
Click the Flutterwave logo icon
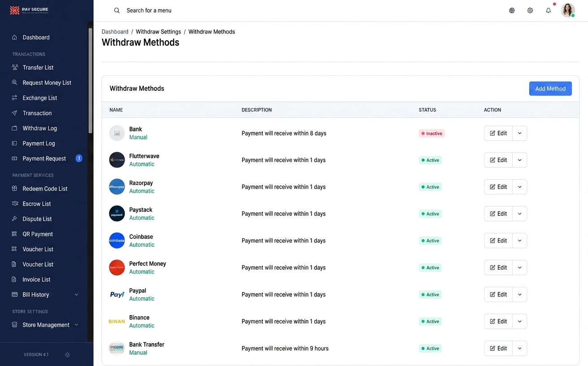pos(117,160)
